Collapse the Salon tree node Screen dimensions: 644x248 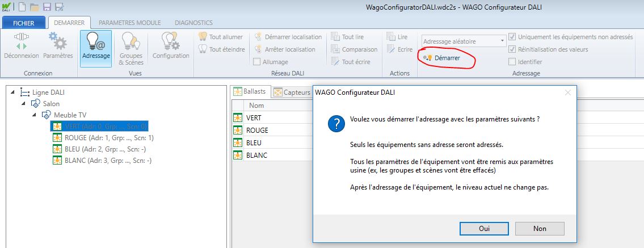click(24, 104)
